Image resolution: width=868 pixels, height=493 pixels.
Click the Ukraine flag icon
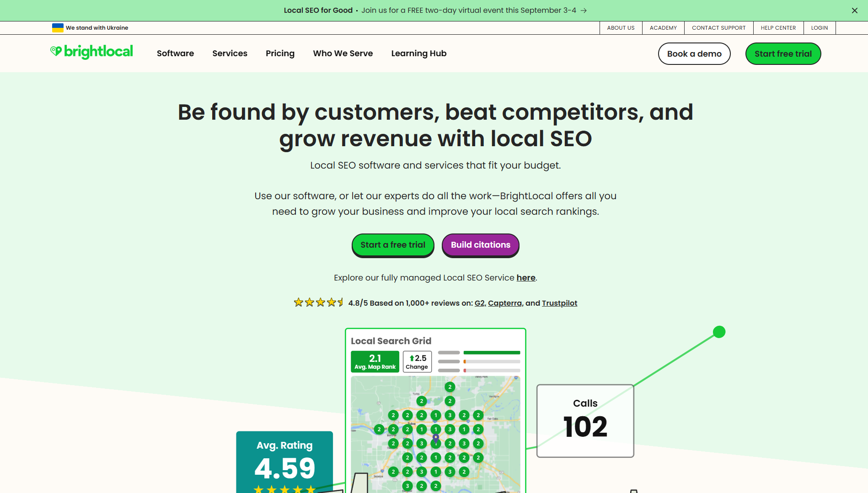point(58,28)
